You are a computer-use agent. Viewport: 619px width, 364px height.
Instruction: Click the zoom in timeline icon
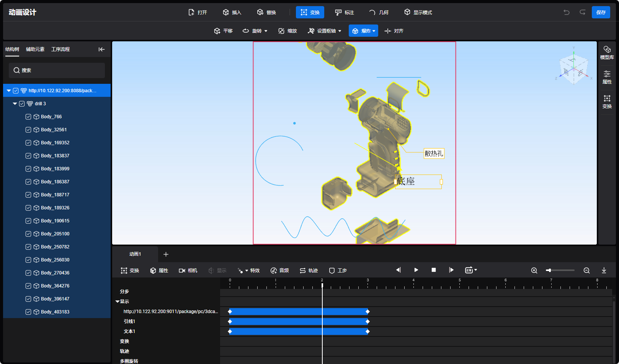tap(534, 271)
